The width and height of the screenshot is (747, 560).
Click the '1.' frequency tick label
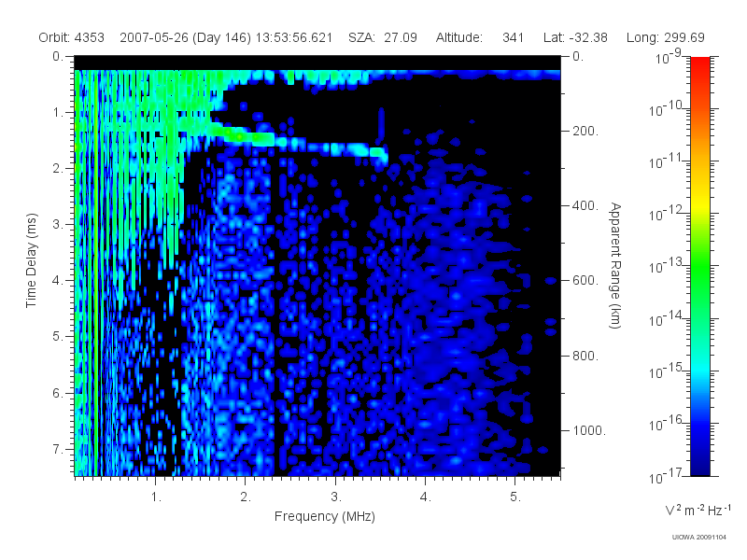pyautogui.click(x=156, y=497)
